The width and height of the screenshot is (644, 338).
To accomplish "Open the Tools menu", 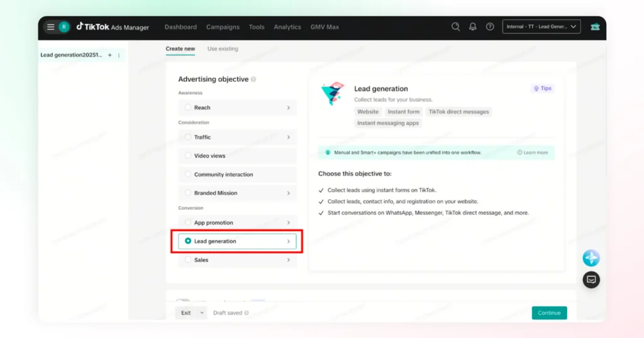I will [x=257, y=27].
